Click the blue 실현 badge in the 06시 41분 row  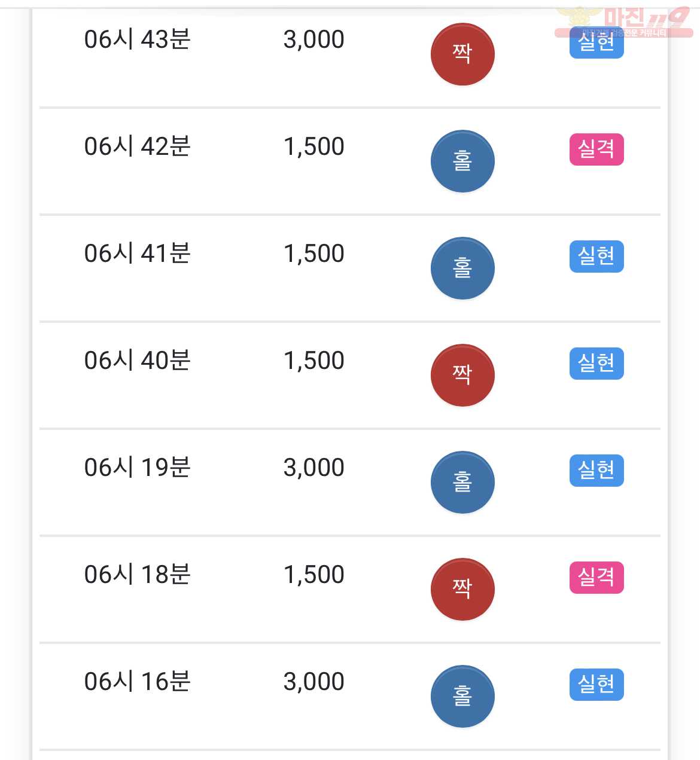coord(596,257)
